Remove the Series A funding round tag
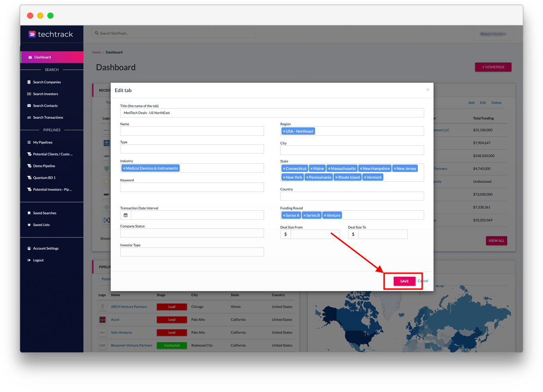 coord(285,215)
